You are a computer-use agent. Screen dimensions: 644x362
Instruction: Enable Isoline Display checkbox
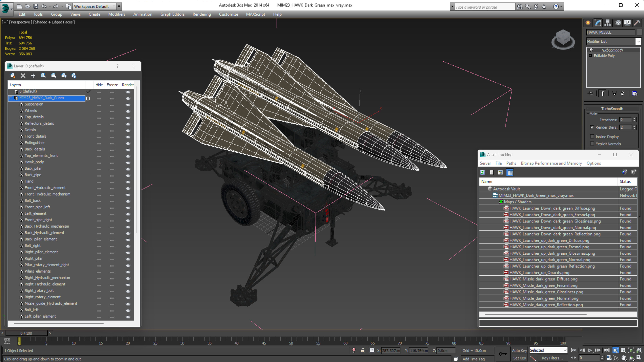point(592,137)
